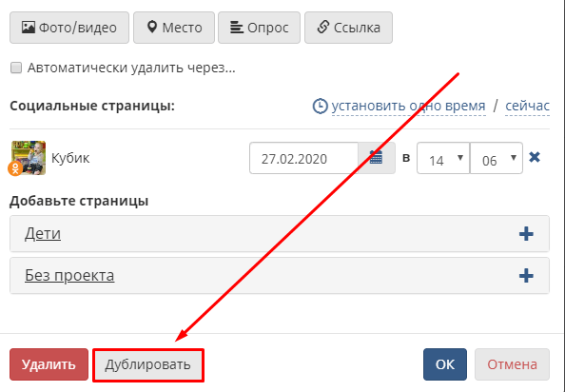Click the date field 27.02.2020
This screenshot has height=392, width=565.
point(303,158)
